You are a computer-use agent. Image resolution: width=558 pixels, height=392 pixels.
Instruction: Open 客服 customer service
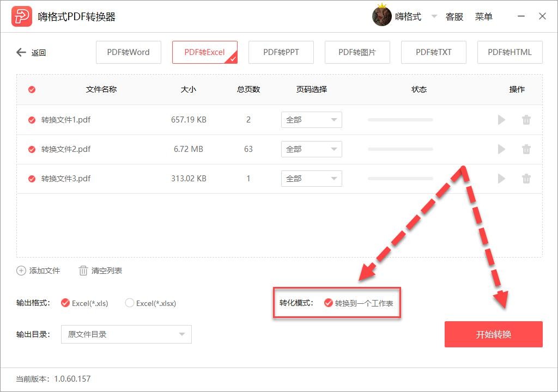(x=454, y=17)
